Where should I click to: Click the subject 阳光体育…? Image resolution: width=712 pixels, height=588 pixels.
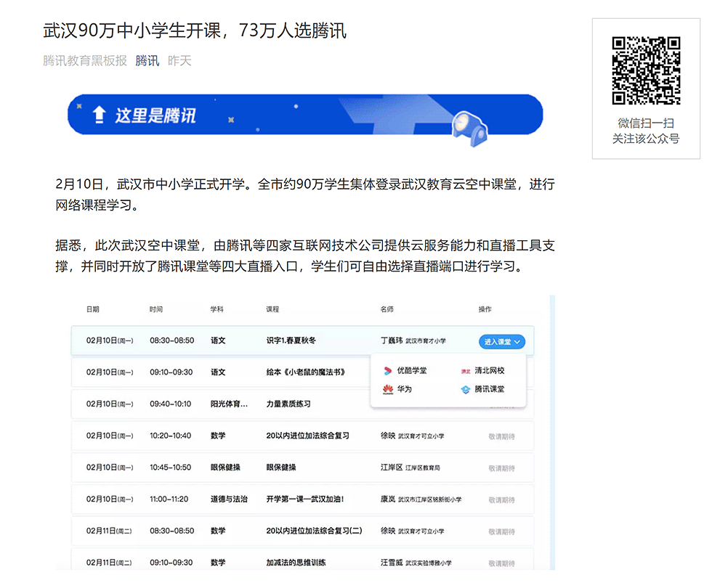[230, 404]
